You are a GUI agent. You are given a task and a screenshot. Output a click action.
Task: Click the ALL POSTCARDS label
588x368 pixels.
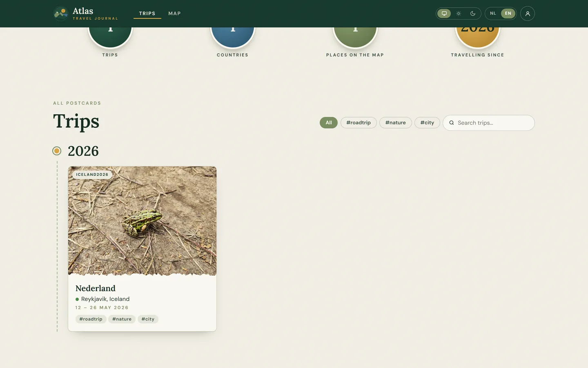pyautogui.click(x=77, y=103)
